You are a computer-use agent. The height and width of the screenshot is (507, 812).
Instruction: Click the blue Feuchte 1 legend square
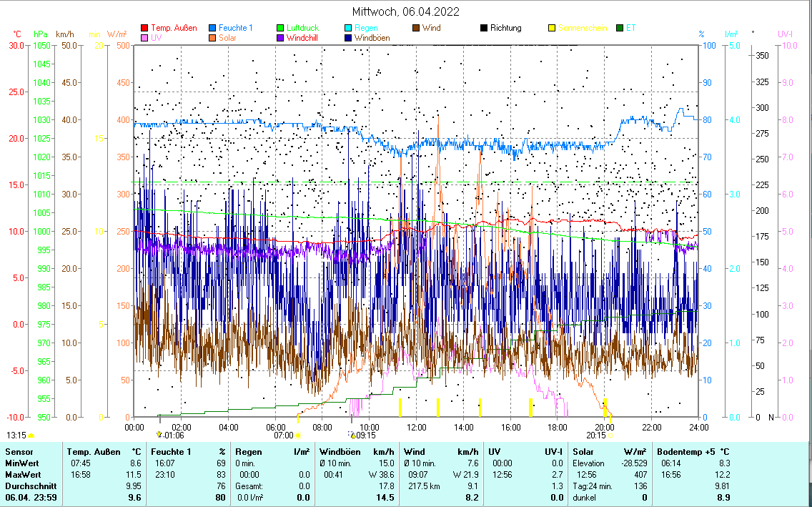[x=213, y=28]
